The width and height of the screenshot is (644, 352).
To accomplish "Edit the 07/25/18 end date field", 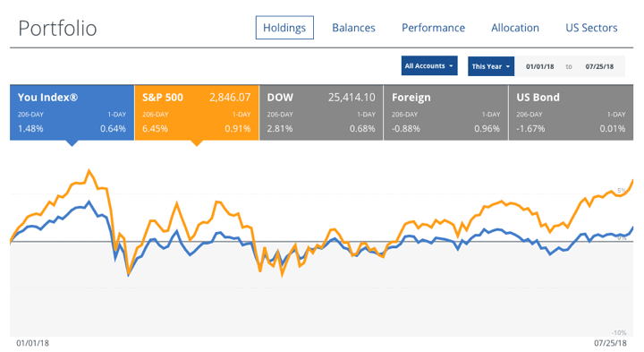I will click(x=599, y=66).
